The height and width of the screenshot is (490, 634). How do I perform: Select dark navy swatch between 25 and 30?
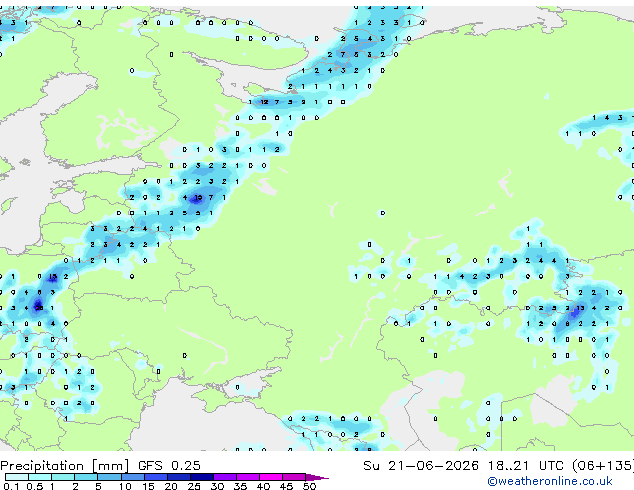click(x=202, y=477)
